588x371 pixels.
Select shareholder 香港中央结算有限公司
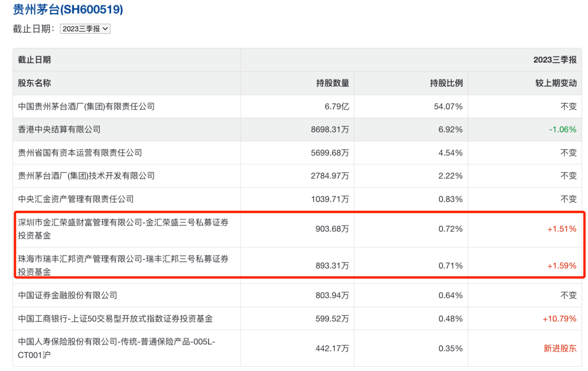click(x=59, y=130)
